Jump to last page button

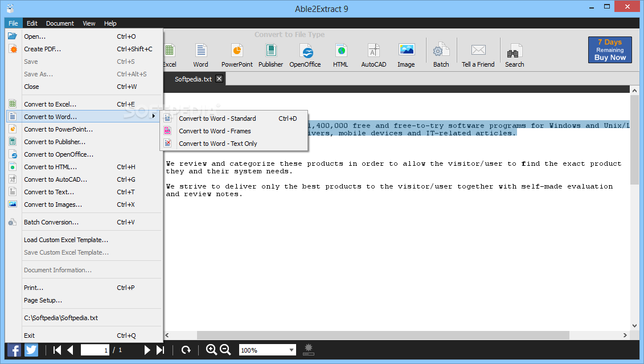[161, 350]
